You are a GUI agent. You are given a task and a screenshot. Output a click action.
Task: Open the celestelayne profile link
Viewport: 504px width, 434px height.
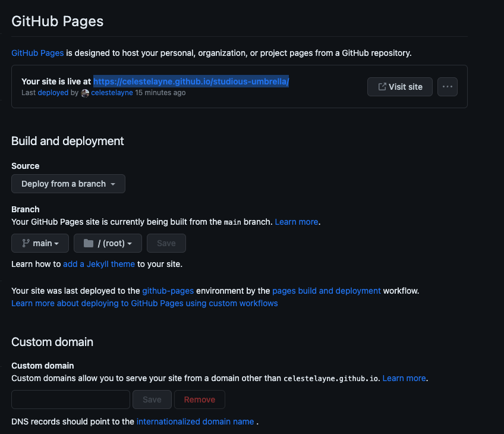pos(112,93)
